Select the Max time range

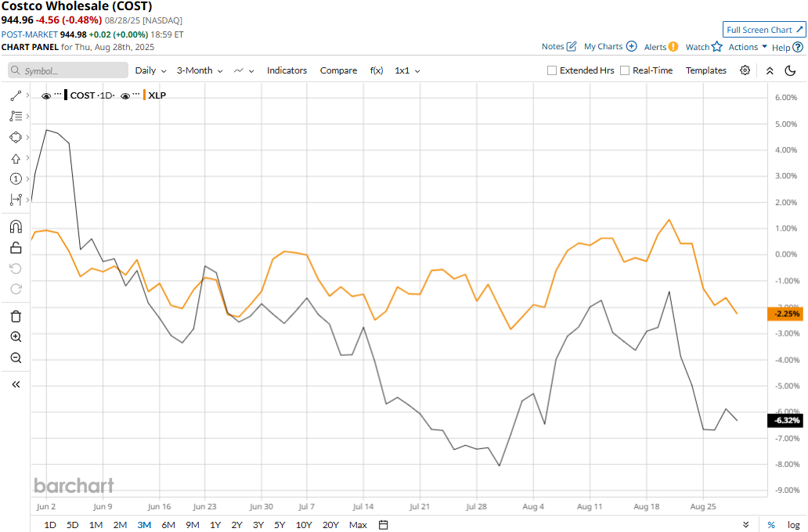point(358,525)
